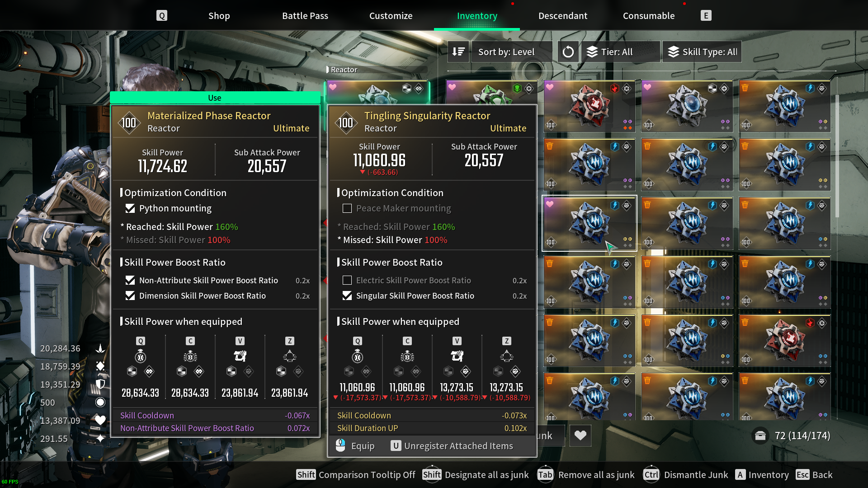The height and width of the screenshot is (488, 868).
Task: Switch to the Descendant tab
Action: coord(563,16)
